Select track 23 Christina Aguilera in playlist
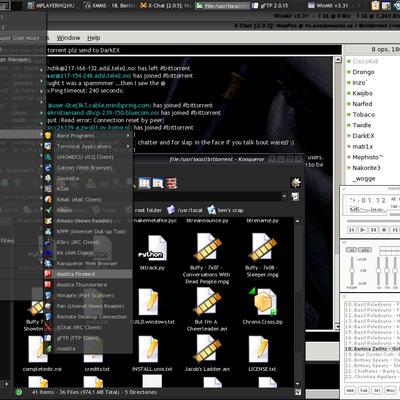 (372, 377)
